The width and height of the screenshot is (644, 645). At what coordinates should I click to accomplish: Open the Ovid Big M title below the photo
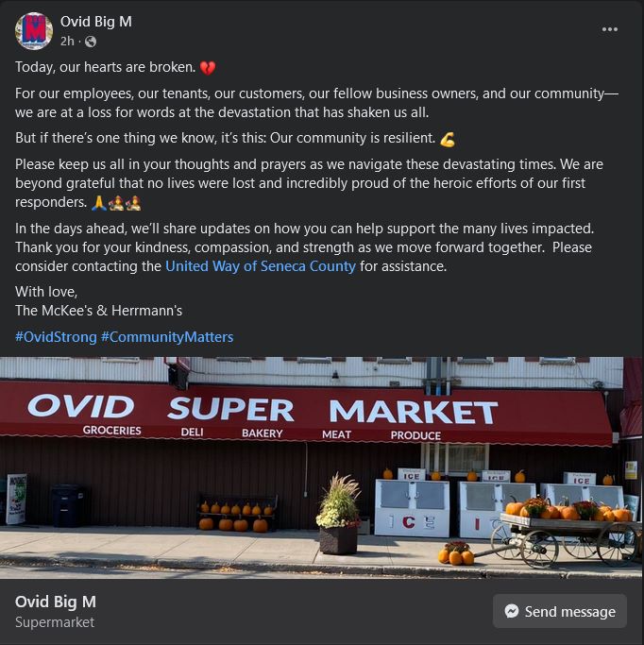click(56, 602)
